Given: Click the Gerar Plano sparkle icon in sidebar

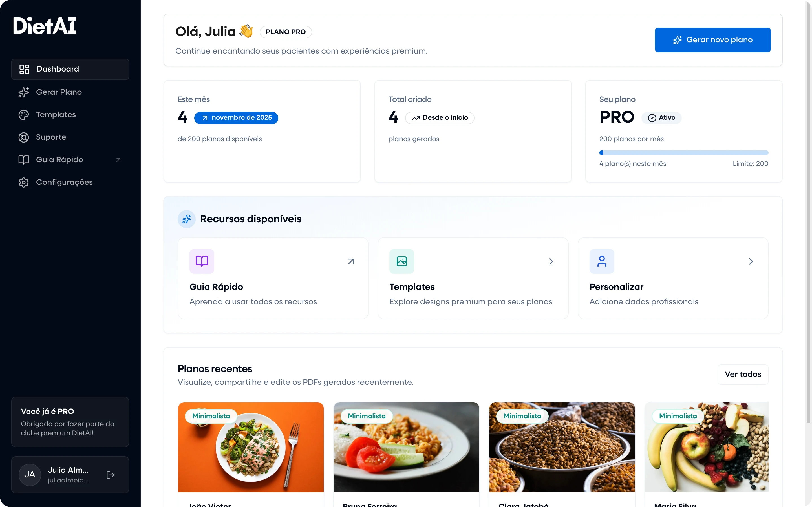Looking at the screenshot, I should tap(23, 92).
